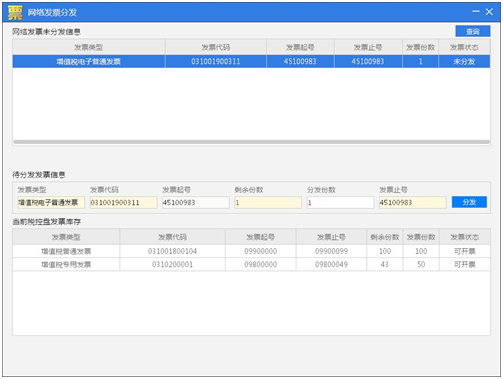
Task: Click cell 09900099 in inventory table
Action: pos(331,251)
